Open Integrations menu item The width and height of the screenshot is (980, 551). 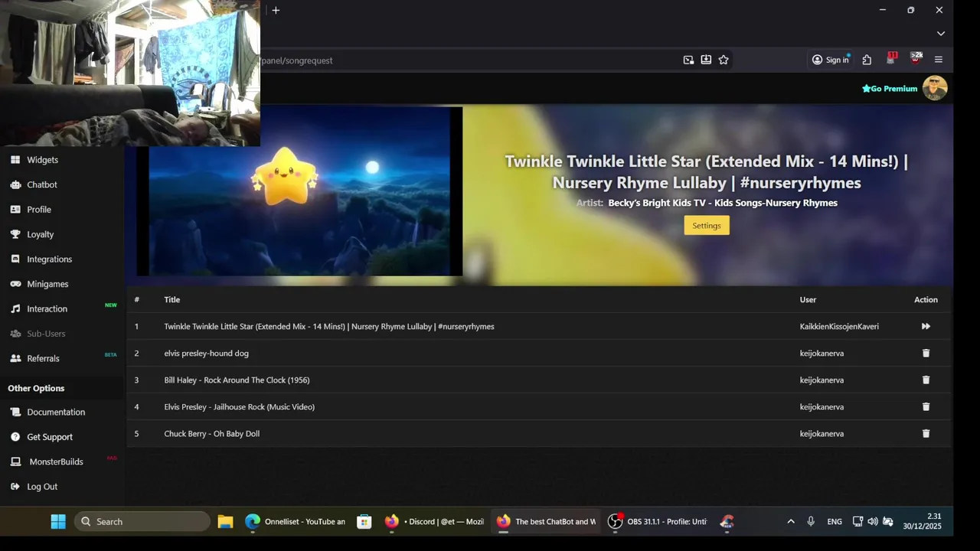[49, 259]
